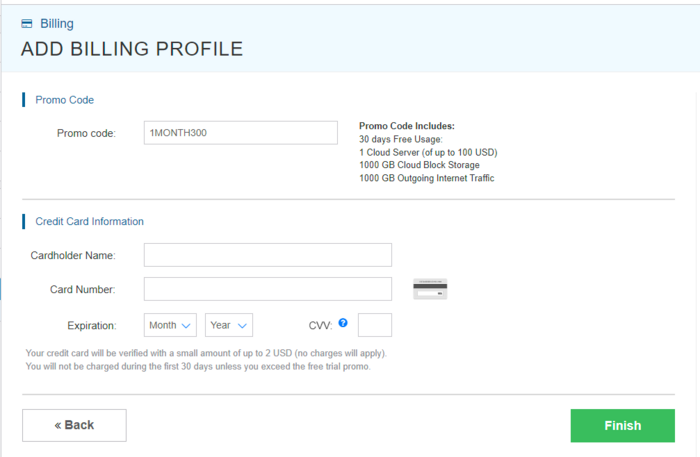Click the Promo Code section header
The height and width of the screenshot is (457, 700).
coord(64,100)
